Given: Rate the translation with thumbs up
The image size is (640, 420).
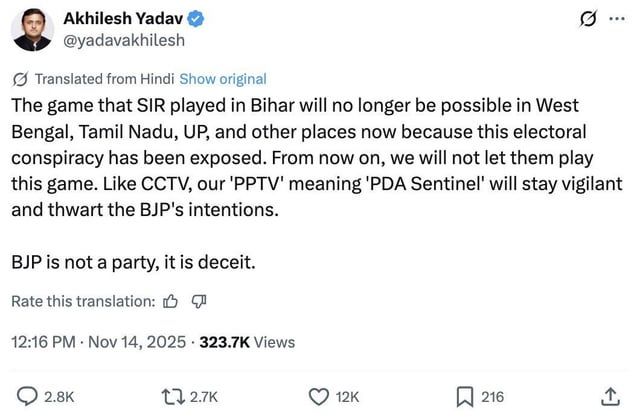Looking at the screenshot, I should pos(170,301).
